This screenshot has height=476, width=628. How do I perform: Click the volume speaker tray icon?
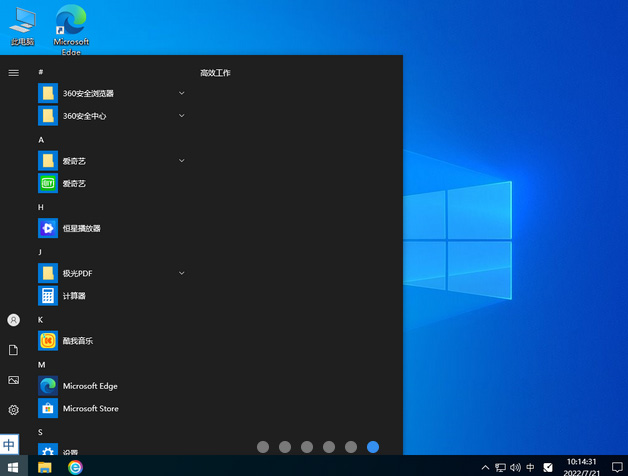click(x=515, y=467)
